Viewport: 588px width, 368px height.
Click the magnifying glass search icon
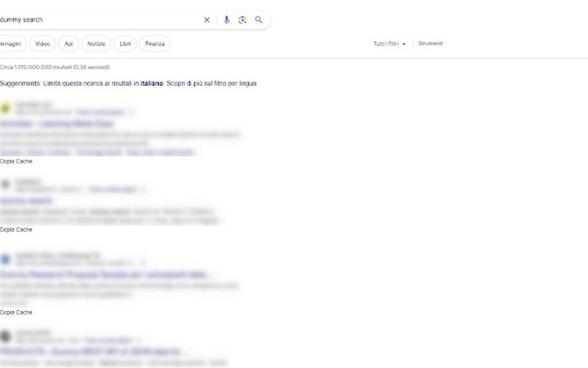pyautogui.click(x=258, y=19)
